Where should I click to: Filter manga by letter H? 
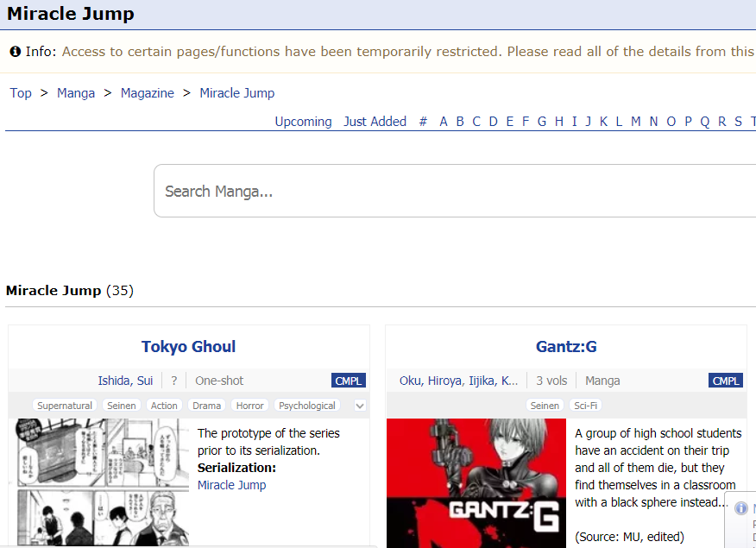(x=559, y=122)
